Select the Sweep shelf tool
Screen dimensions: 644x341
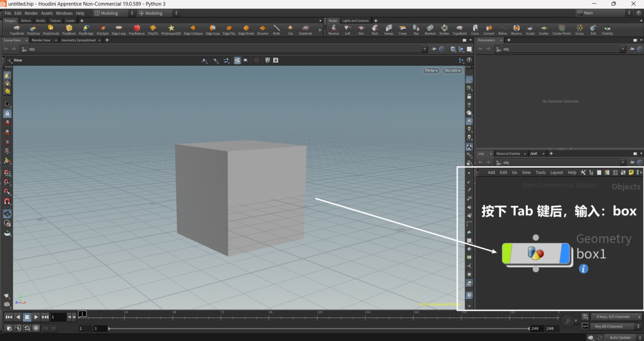[389, 30]
